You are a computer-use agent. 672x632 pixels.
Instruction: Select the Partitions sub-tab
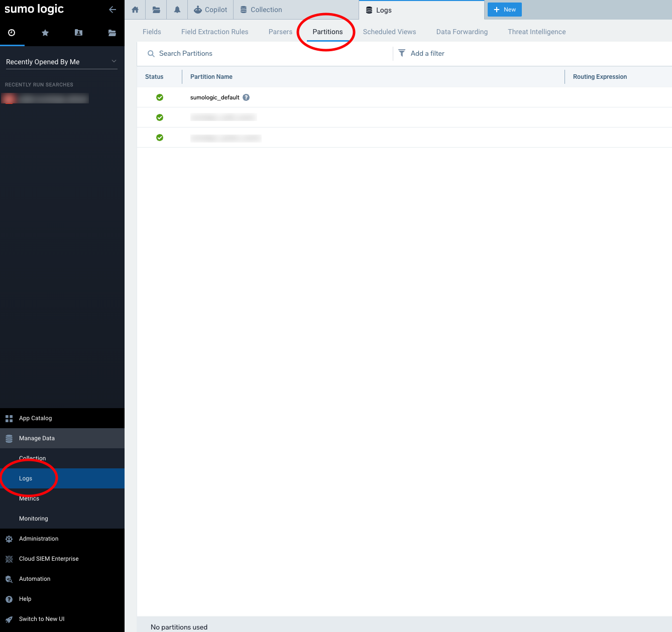tap(327, 32)
